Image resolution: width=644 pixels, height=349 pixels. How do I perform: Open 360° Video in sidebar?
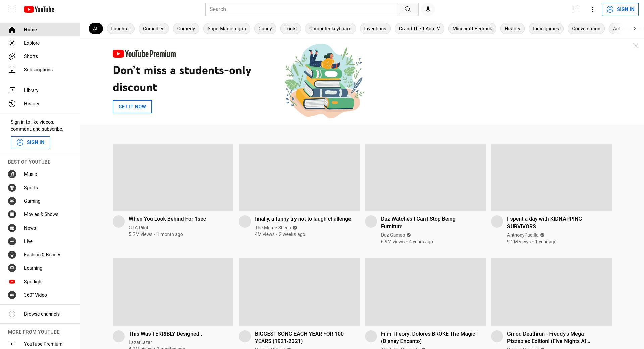(x=40, y=295)
